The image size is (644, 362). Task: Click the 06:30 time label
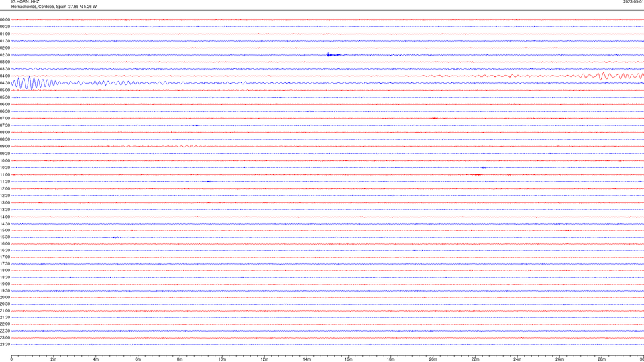[5, 111]
